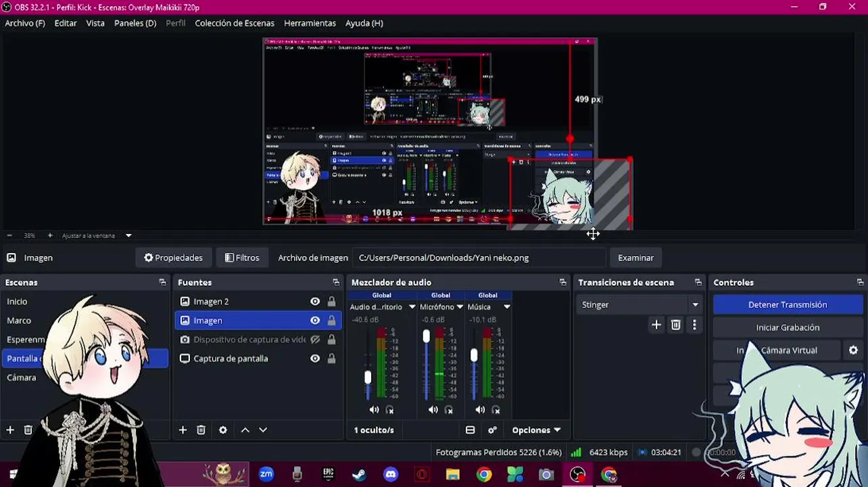Screen dimensions: 868x487
Task: Adjust the Audio del escritorio volume slider
Action: (x=368, y=377)
